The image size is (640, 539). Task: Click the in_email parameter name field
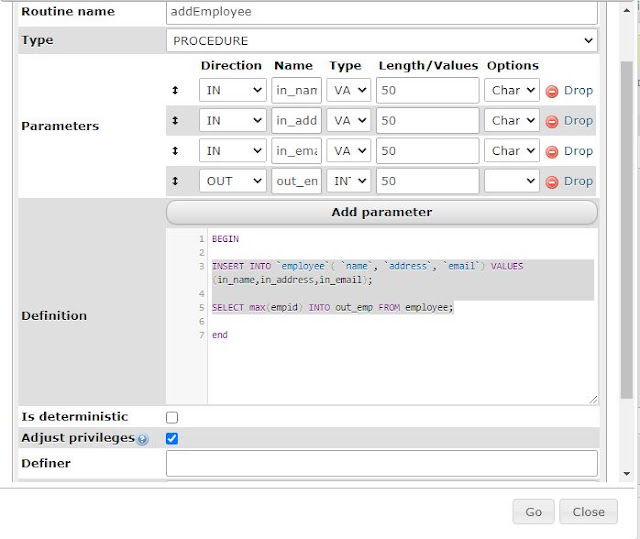(296, 151)
